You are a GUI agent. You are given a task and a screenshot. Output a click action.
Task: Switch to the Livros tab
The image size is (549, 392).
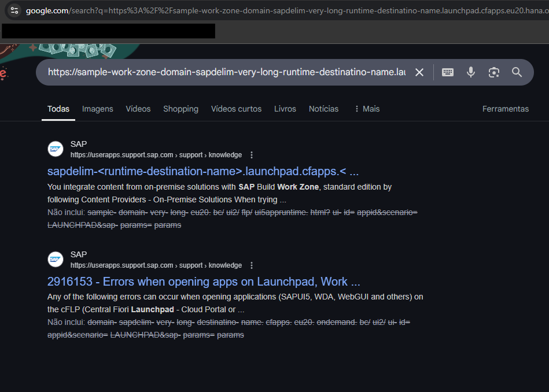point(285,109)
